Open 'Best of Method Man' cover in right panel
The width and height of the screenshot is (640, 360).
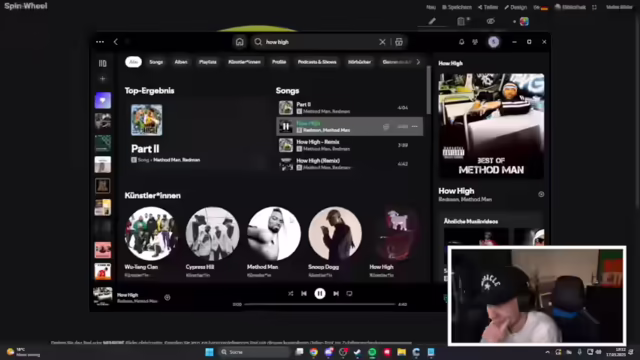coord(491,126)
